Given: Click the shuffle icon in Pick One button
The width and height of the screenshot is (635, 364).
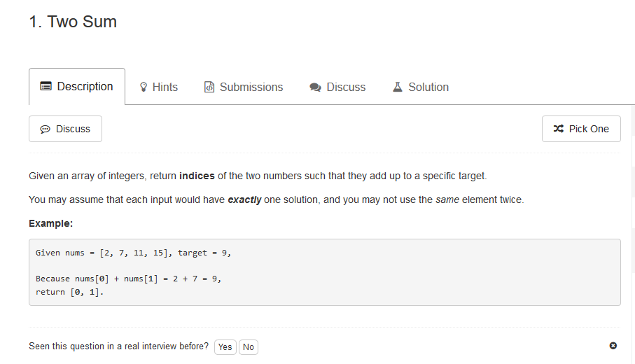Looking at the screenshot, I should click(x=559, y=129).
